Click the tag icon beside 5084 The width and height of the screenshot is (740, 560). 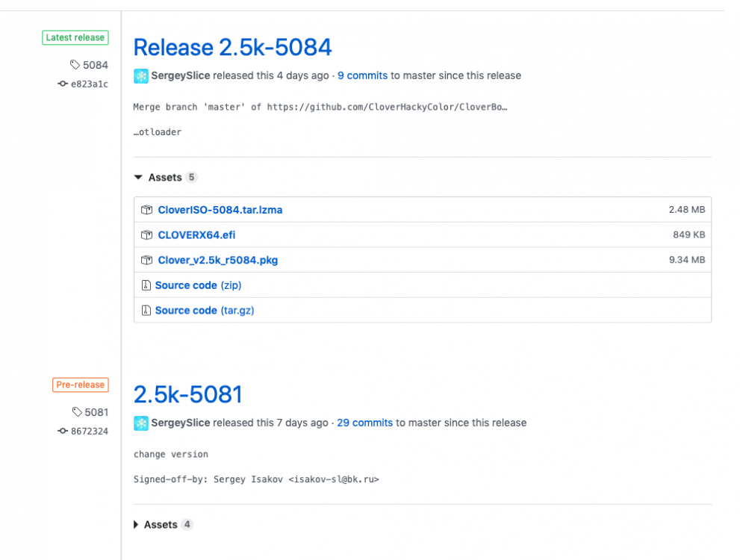coord(75,65)
